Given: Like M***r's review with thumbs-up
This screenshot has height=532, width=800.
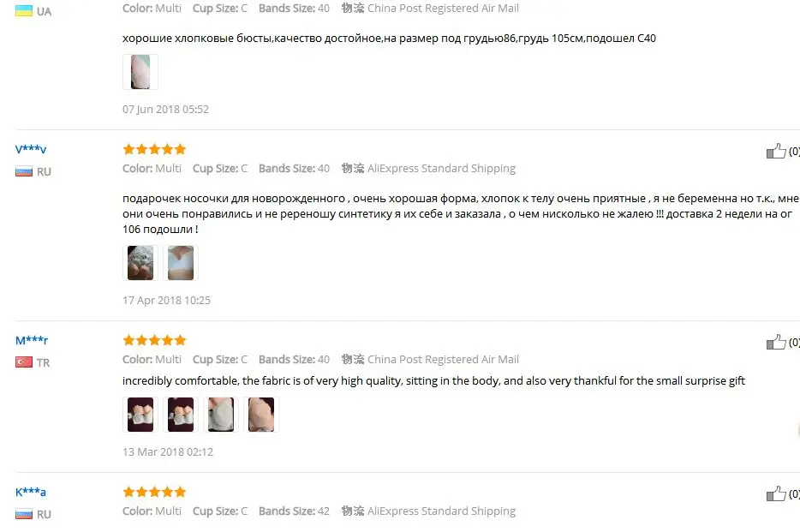Looking at the screenshot, I should (776, 342).
